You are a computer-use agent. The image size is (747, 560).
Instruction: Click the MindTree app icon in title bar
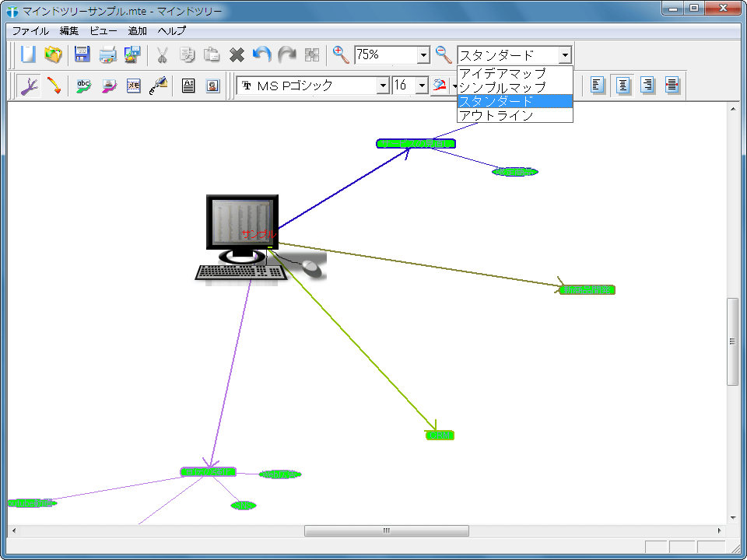[13, 12]
